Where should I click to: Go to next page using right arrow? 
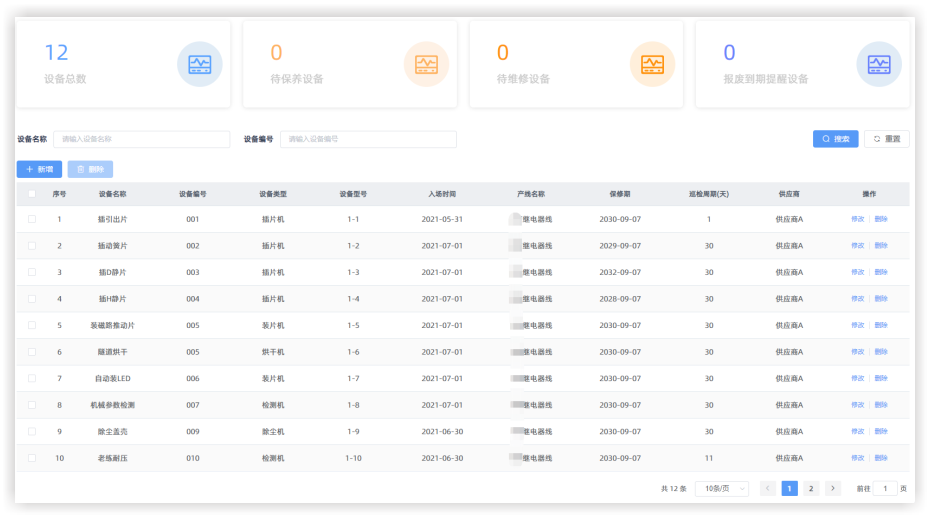pos(832,488)
